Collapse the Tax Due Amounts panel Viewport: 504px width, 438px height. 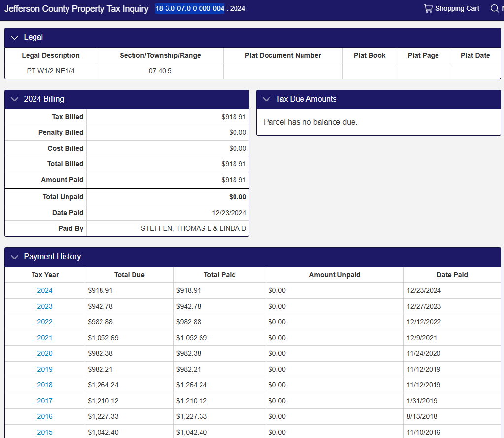[266, 99]
